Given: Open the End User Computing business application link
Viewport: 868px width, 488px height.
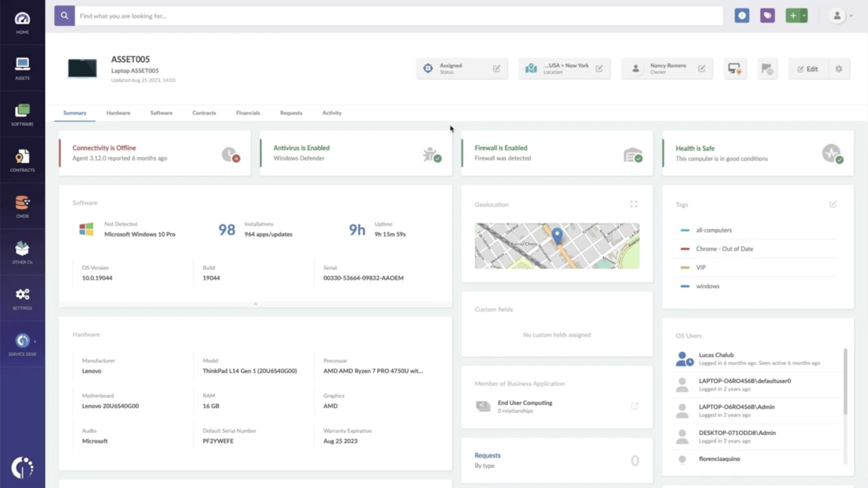Looking at the screenshot, I should (525, 403).
